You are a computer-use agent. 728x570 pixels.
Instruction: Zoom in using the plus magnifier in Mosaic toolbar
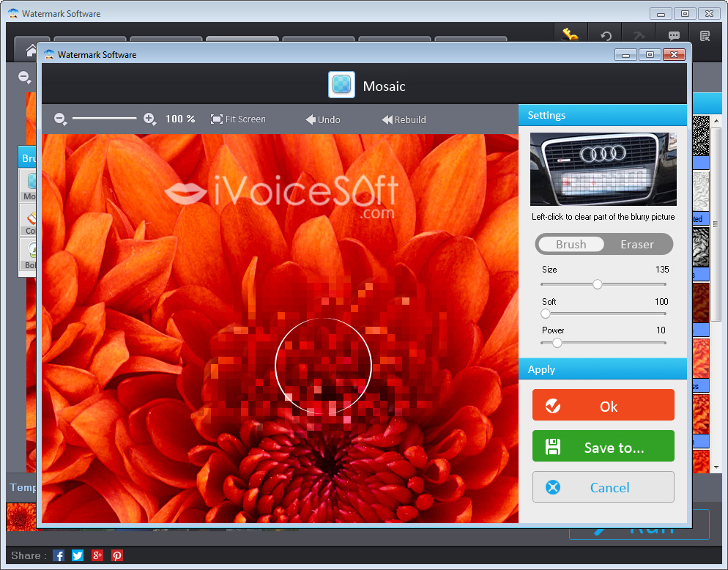[x=149, y=119]
